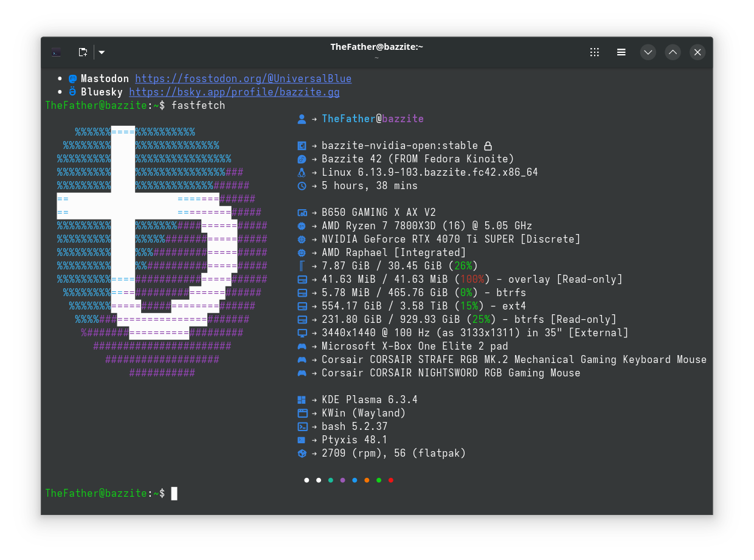The width and height of the screenshot is (754, 560).
Task: Click the blinking cursor at the shell prompt
Action: click(x=175, y=493)
